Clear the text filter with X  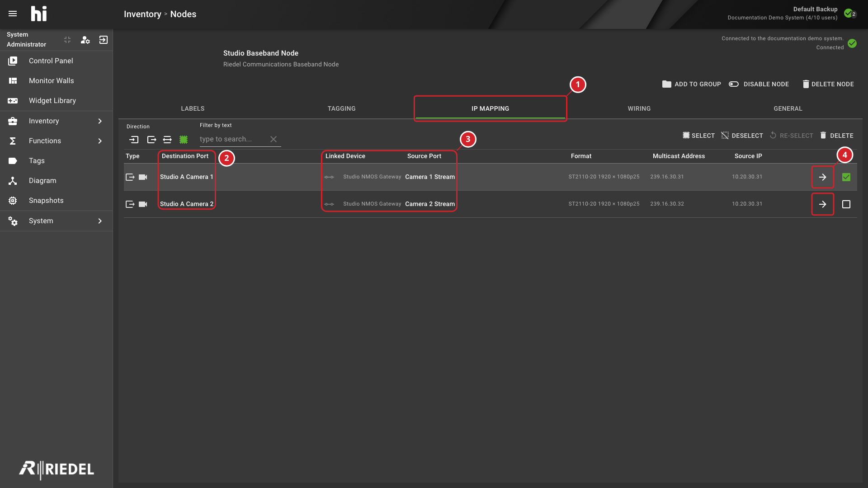[274, 139]
